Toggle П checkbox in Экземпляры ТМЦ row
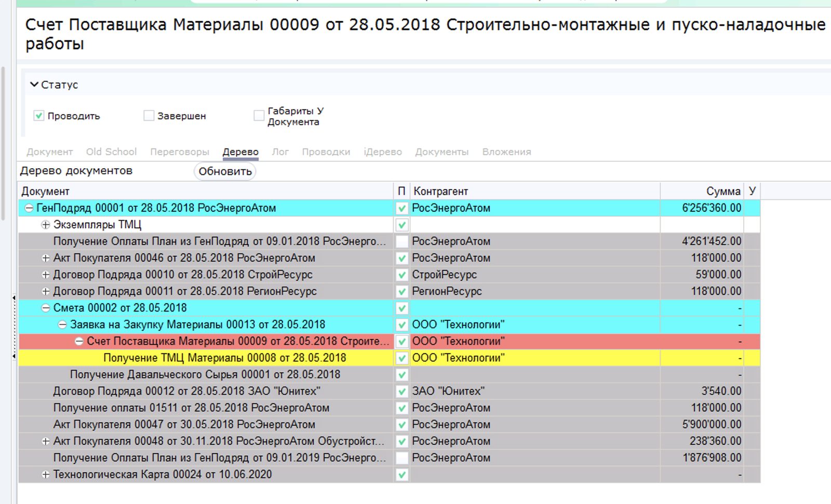The width and height of the screenshot is (831, 504). point(401,225)
